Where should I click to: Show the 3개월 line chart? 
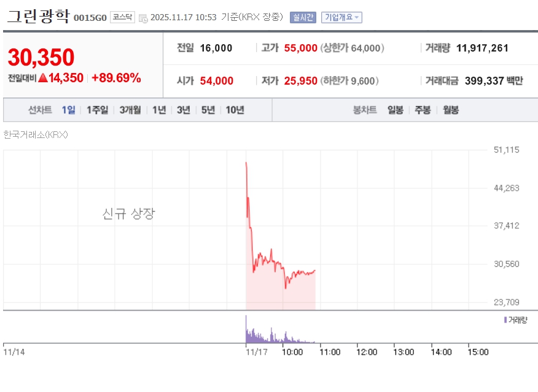[x=130, y=110]
